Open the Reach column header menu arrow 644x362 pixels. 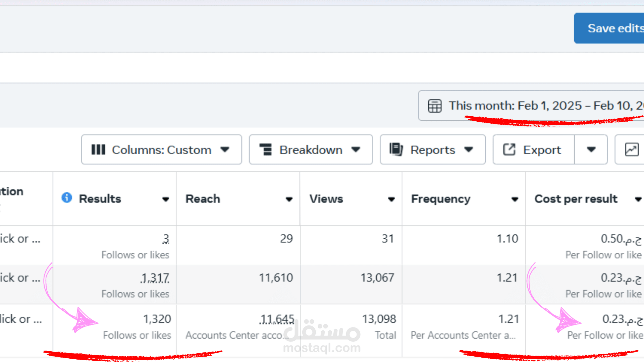(289, 199)
